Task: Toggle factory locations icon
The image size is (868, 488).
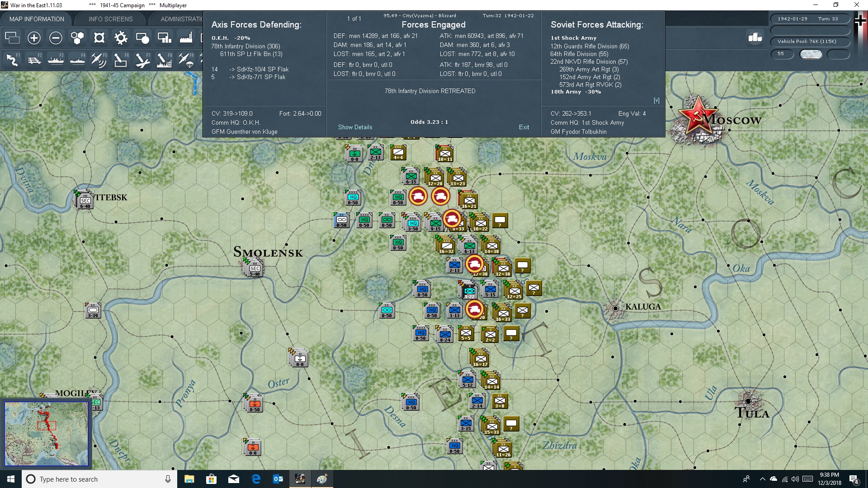Action: tap(186, 38)
